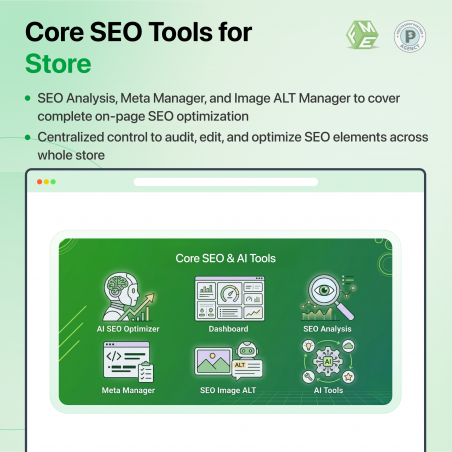Click the FME cube logo

tap(362, 35)
